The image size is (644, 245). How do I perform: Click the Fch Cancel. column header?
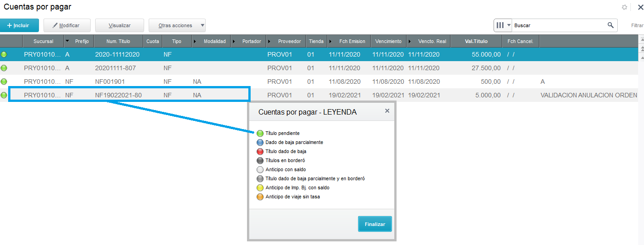point(520,41)
